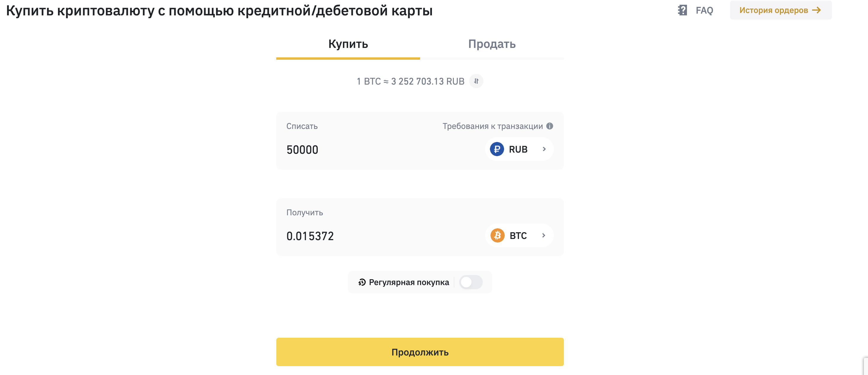Expand the RUB currency selector chevron

point(544,149)
